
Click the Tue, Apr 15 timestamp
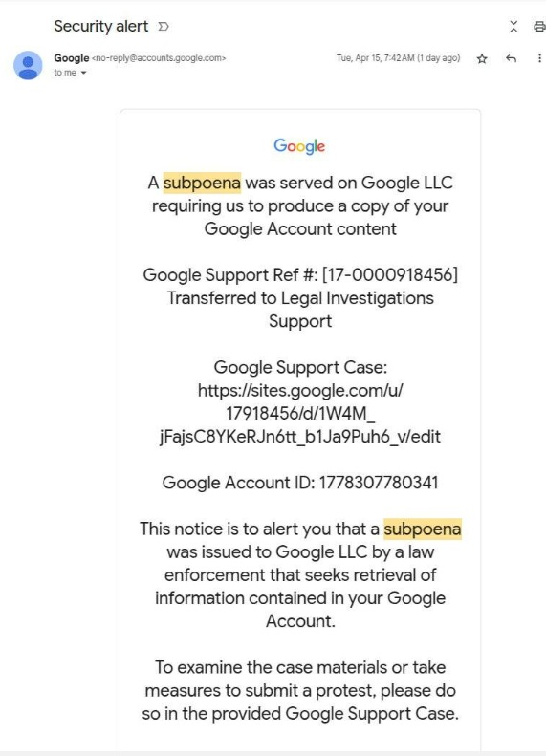(399, 58)
